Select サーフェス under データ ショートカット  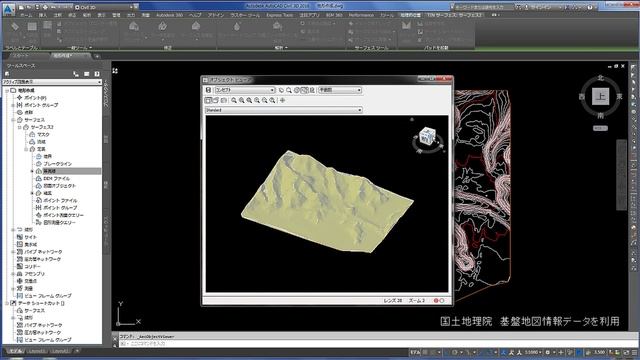pos(34,311)
